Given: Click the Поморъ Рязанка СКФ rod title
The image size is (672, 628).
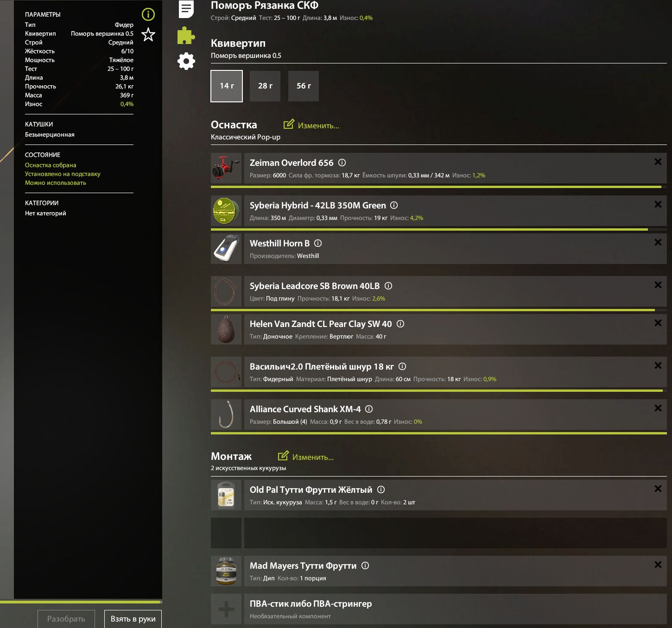Looking at the screenshot, I should (x=265, y=6).
